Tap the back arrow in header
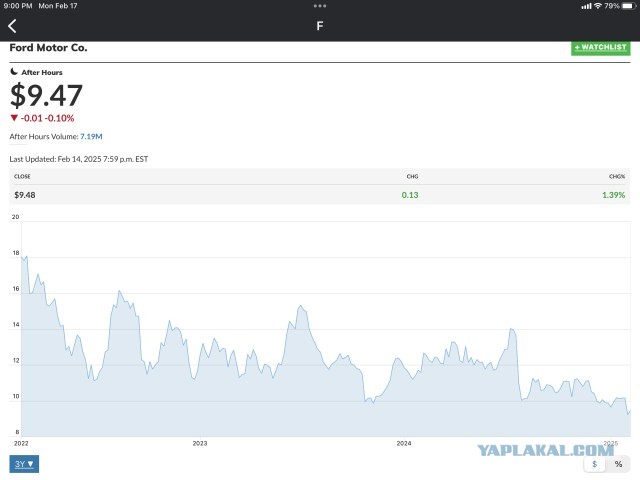 click(x=12, y=26)
